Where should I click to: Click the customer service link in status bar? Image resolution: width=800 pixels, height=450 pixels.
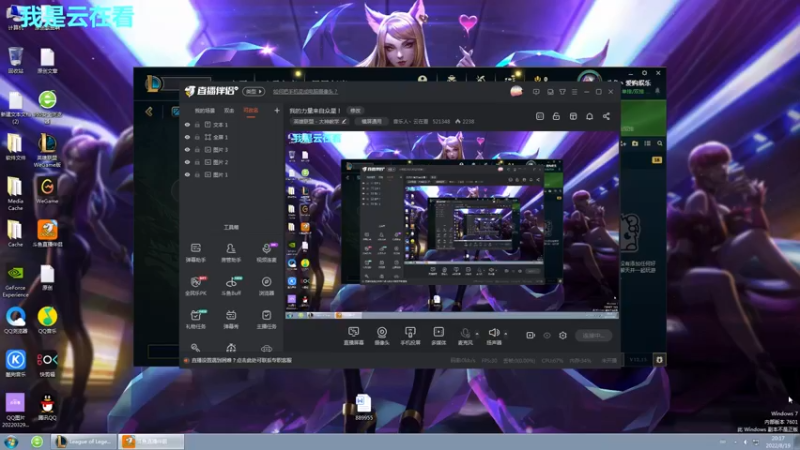[x=241, y=360]
